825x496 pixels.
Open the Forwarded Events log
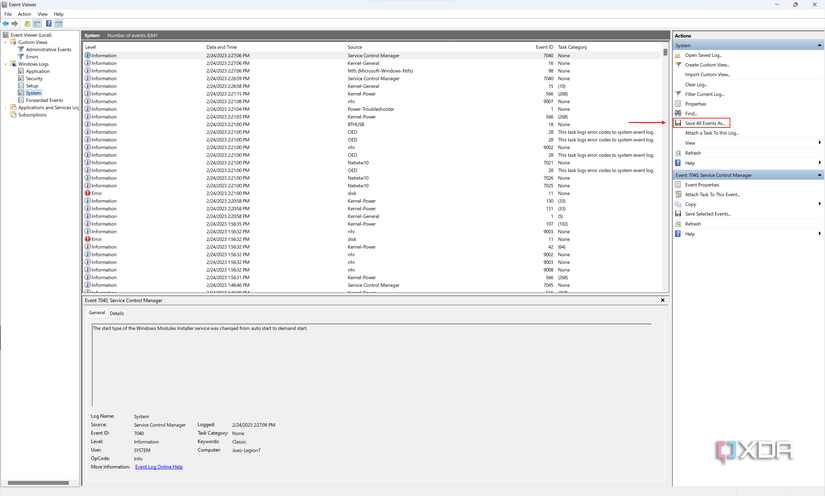[44, 100]
